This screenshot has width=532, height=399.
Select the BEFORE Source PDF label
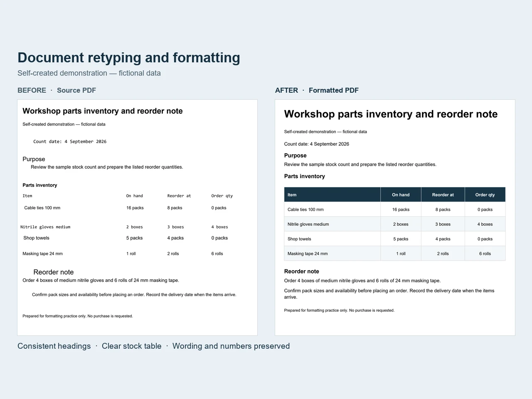point(57,90)
